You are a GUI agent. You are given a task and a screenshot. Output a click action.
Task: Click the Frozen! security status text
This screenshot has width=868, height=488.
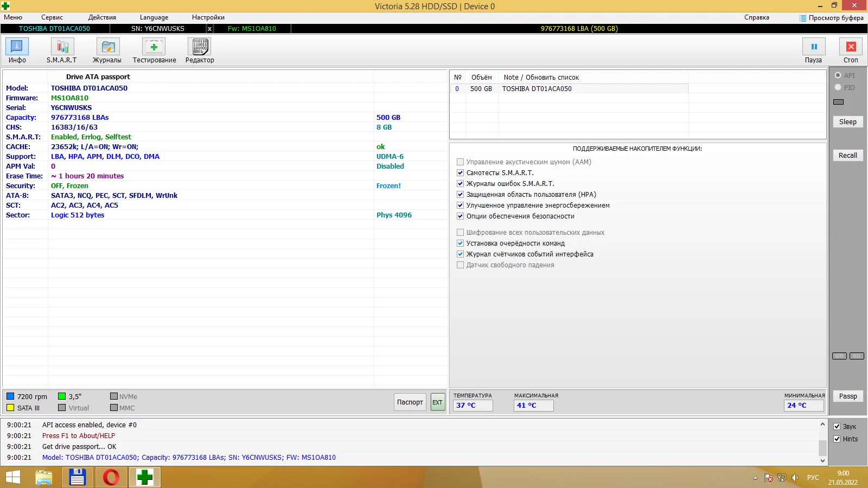(388, 186)
